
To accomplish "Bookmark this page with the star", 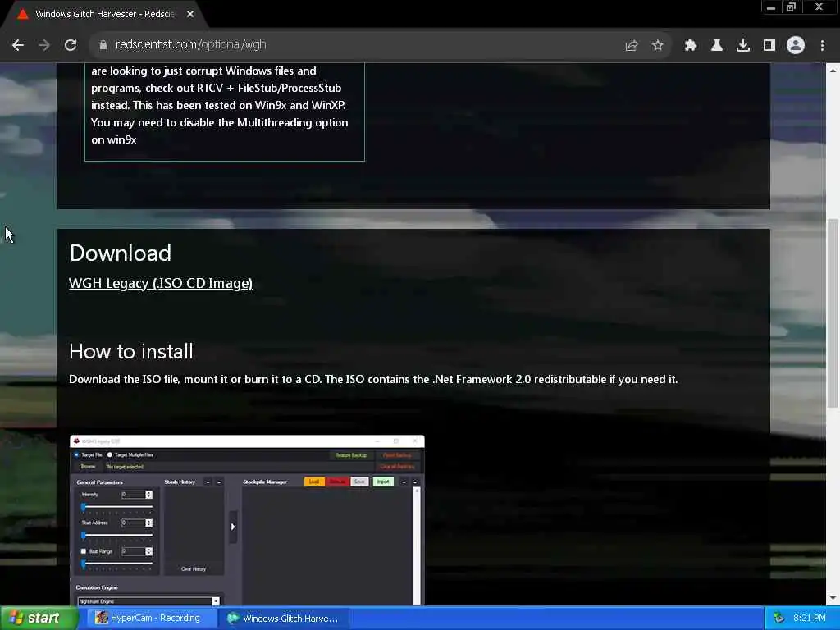I will [x=658, y=46].
